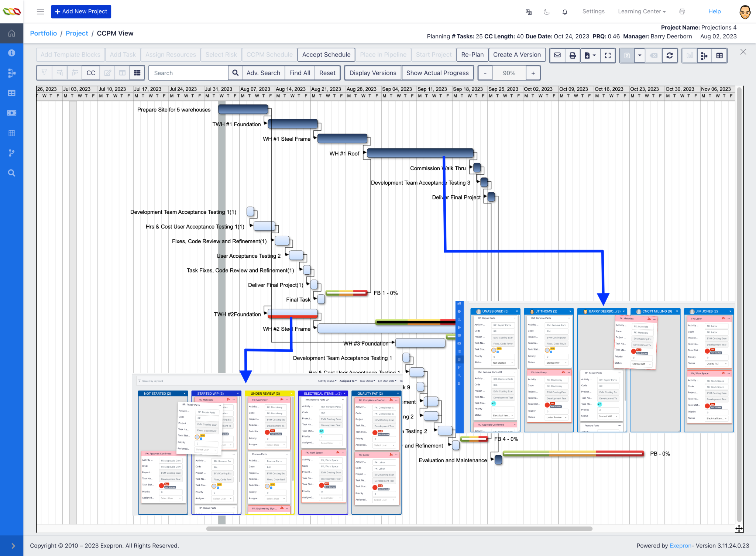Click into the Search text field

[x=188, y=73]
